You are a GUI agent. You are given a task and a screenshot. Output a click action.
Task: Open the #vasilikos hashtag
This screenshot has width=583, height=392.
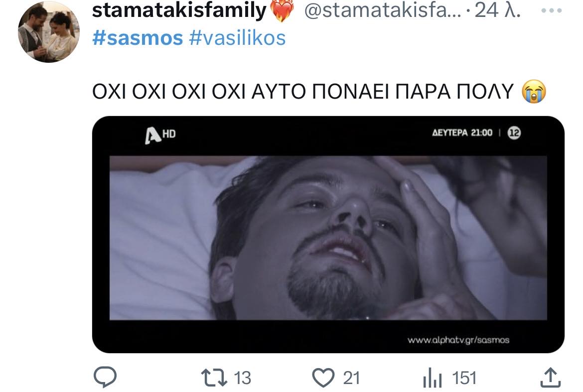pos(238,38)
